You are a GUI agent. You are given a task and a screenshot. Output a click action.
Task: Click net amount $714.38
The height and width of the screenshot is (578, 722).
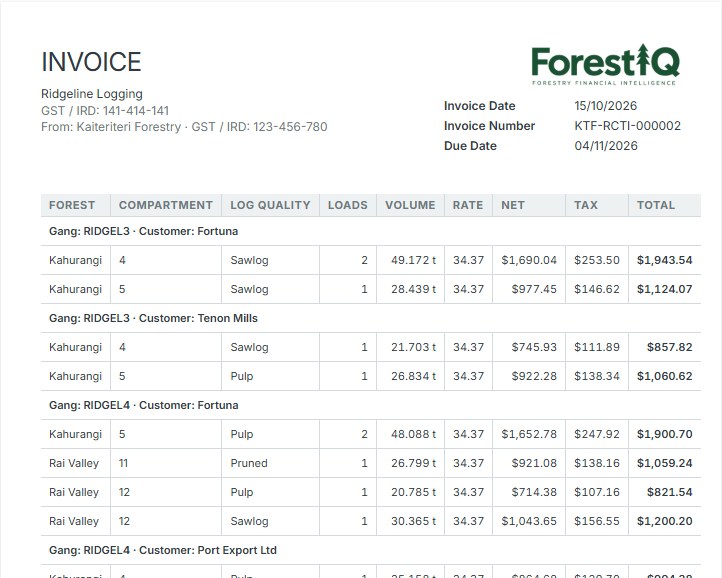[x=534, y=492]
